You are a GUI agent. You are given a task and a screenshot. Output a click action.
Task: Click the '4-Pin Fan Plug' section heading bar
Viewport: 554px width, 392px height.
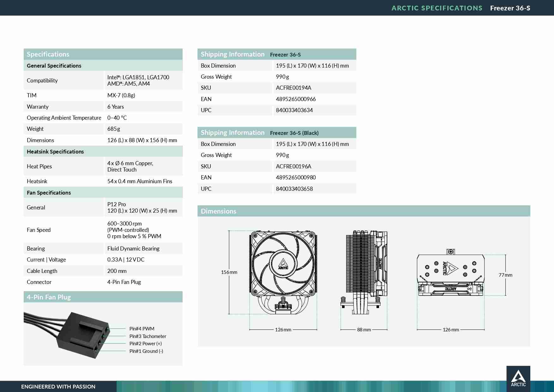click(x=103, y=297)
